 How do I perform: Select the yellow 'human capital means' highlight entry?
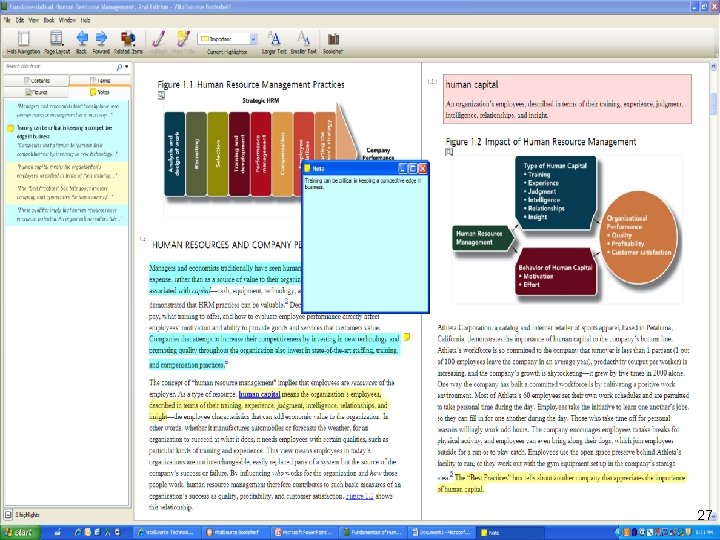tap(68, 171)
